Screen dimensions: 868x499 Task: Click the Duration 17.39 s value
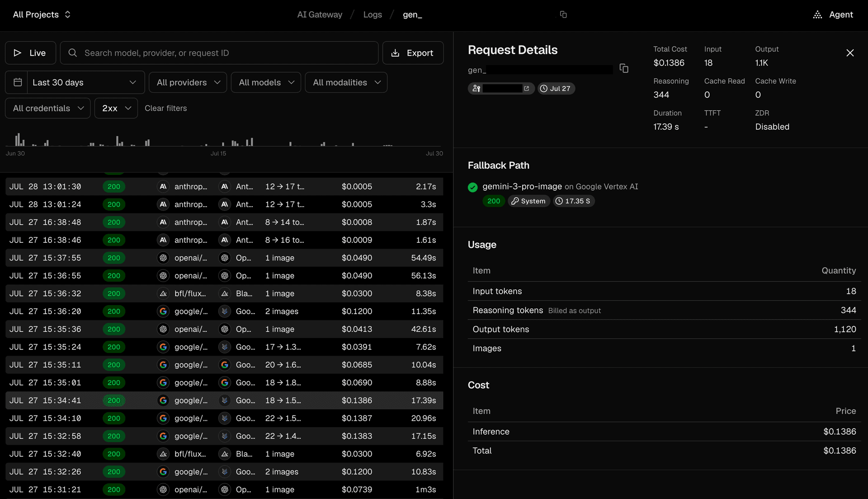pos(666,127)
